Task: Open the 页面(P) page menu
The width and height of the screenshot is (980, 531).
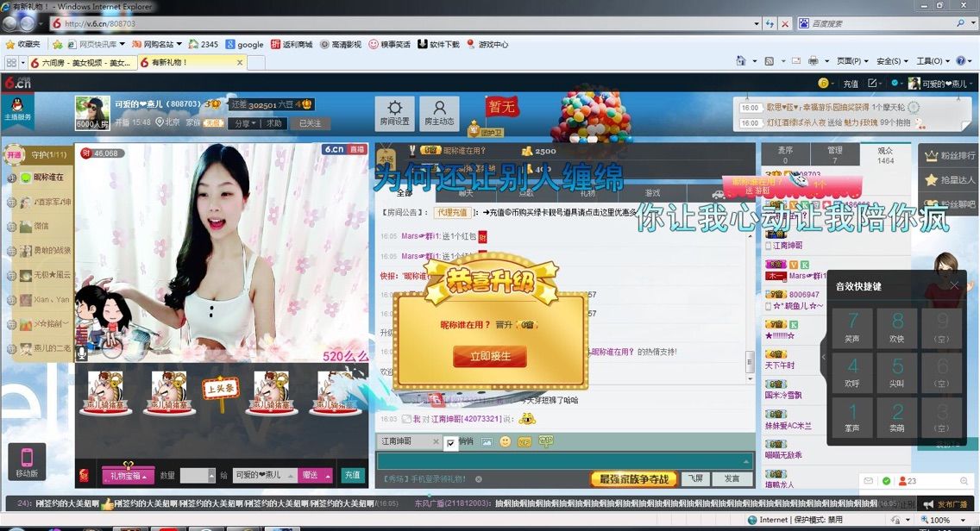Action: (852, 61)
